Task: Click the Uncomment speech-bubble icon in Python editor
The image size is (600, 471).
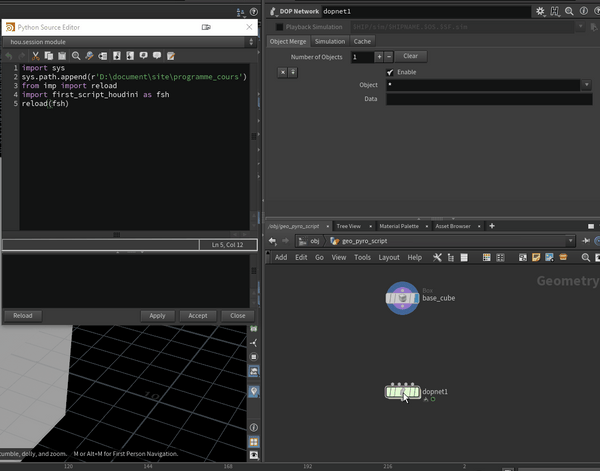Action: tap(157, 56)
